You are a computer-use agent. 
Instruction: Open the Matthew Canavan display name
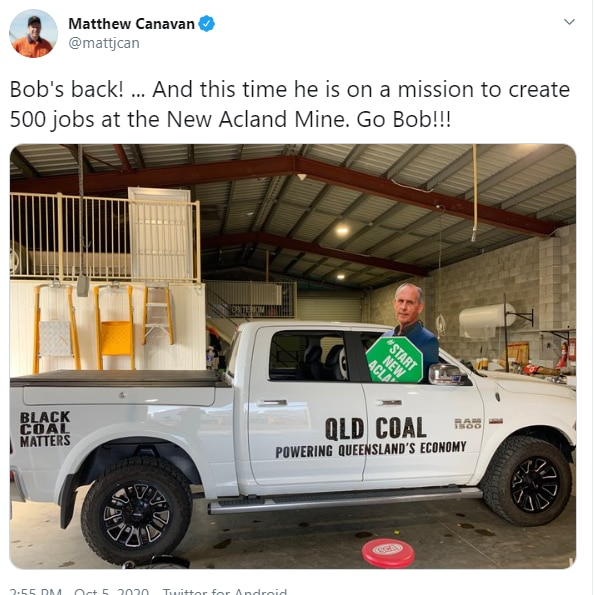(x=131, y=24)
